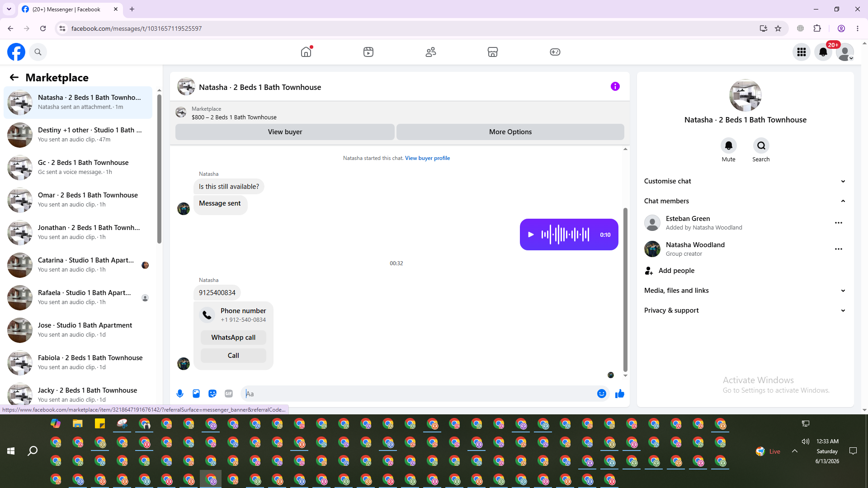
Task: Click the chat messages scrollbar
Action: coord(625,289)
